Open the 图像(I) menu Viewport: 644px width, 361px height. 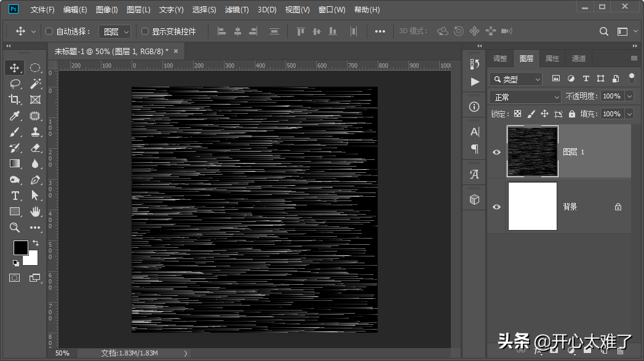point(107,9)
